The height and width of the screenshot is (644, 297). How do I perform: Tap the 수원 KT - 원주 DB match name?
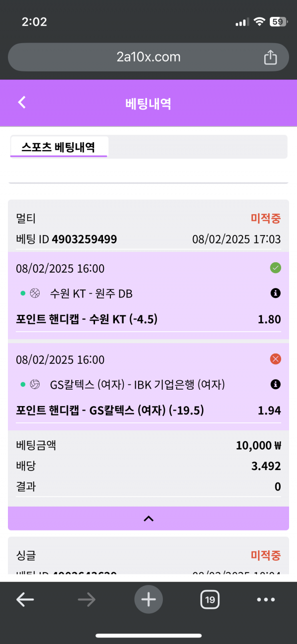(x=91, y=293)
